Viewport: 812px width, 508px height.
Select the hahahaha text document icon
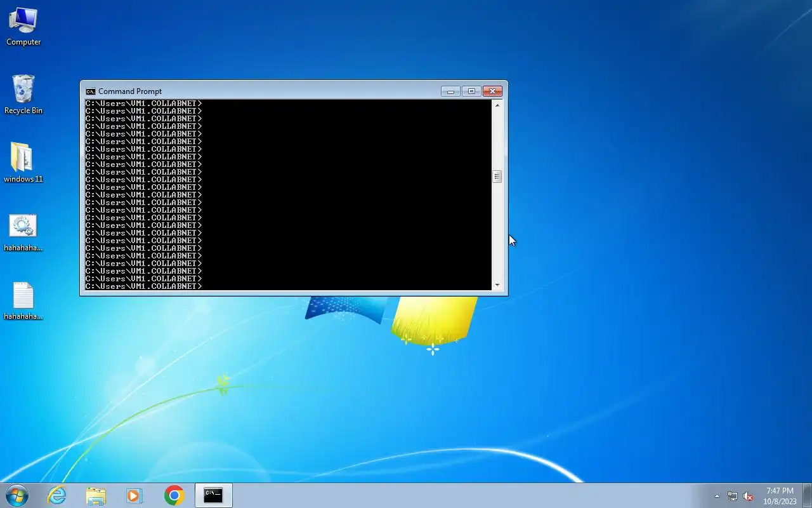23,301
